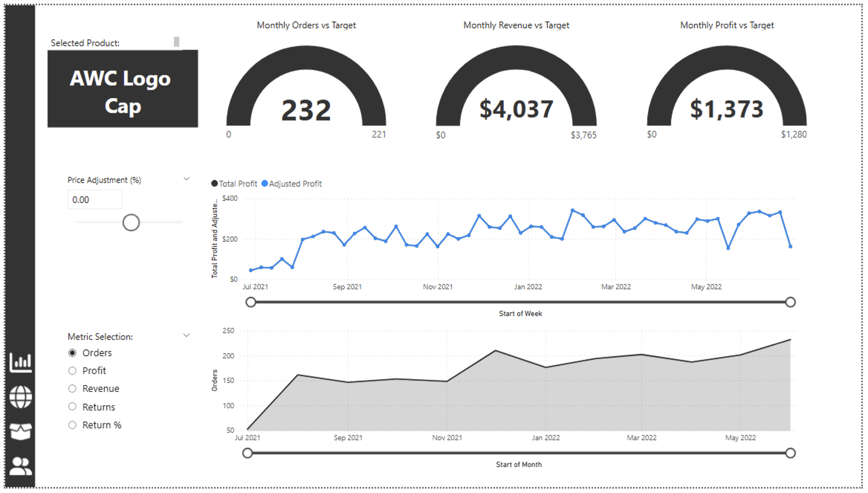Open the product box page icon

(20, 431)
